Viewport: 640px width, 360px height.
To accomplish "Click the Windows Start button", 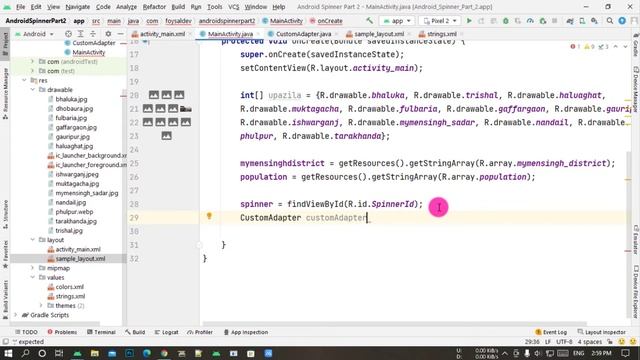I will coord(8,353).
